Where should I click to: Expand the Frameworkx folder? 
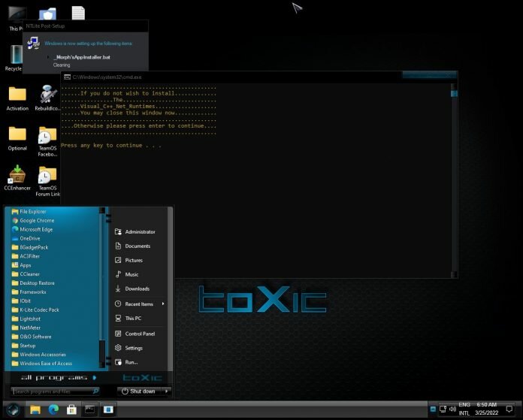[29, 292]
